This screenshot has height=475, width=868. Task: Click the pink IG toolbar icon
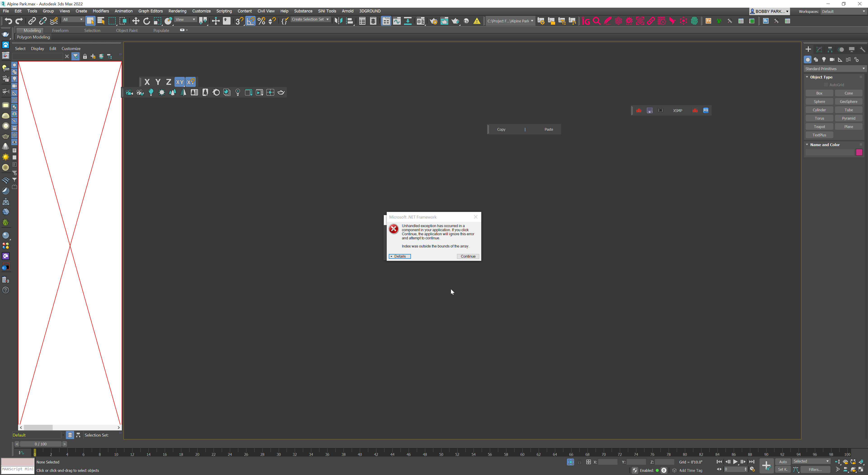586,21
